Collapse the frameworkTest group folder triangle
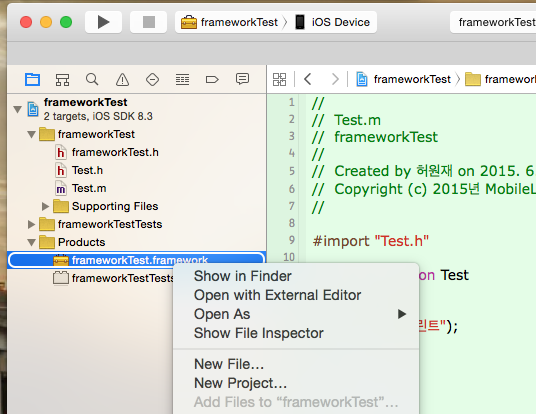The width and height of the screenshot is (536, 414). click(31, 134)
